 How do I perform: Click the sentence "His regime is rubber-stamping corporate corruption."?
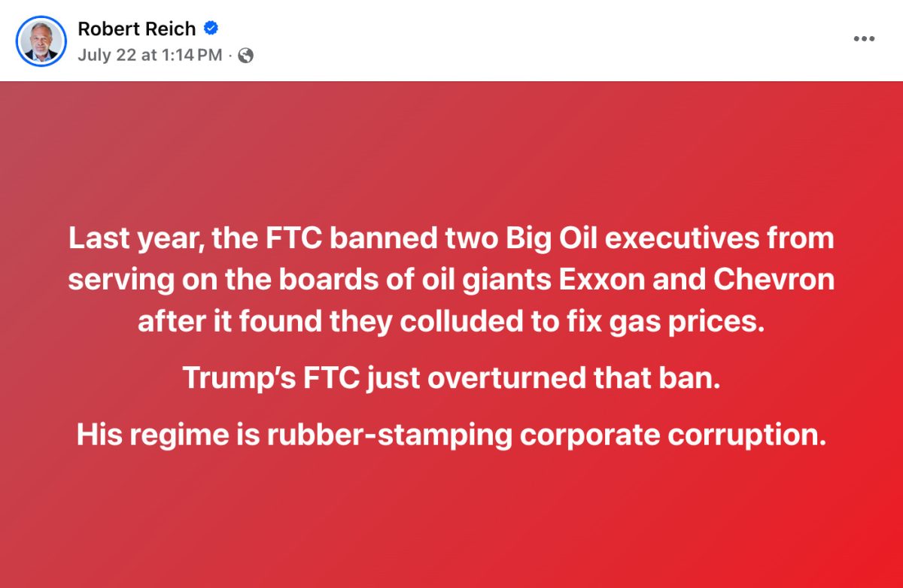click(x=451, y=435)
